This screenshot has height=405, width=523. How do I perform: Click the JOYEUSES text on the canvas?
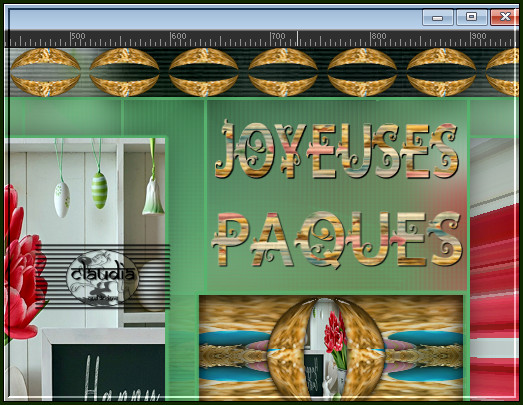point(337,150)
